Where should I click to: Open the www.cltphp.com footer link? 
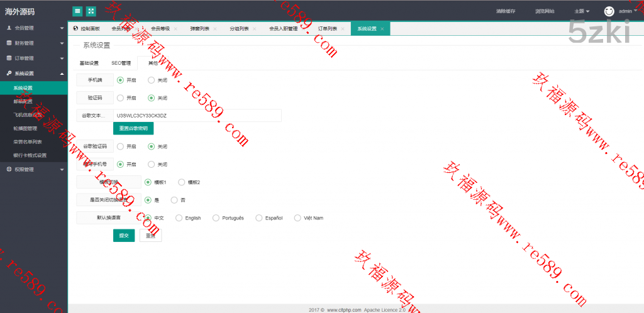click(x=344, y=310)
